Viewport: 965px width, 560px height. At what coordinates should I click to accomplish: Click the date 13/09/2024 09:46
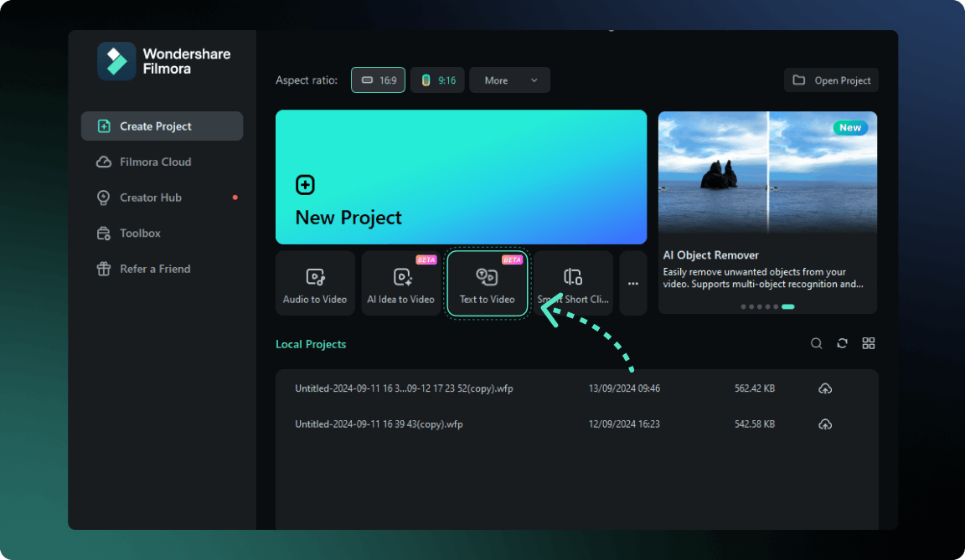(x=624, y=388)
